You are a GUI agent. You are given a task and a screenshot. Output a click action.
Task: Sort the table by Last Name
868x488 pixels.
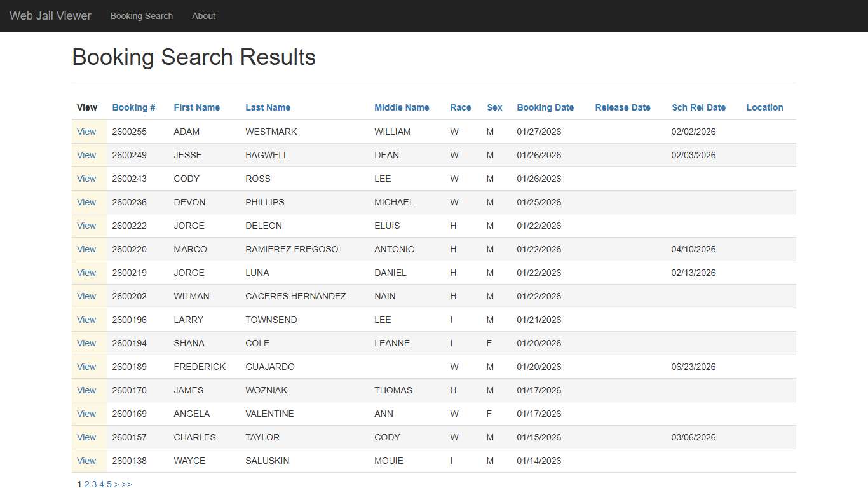268,107
